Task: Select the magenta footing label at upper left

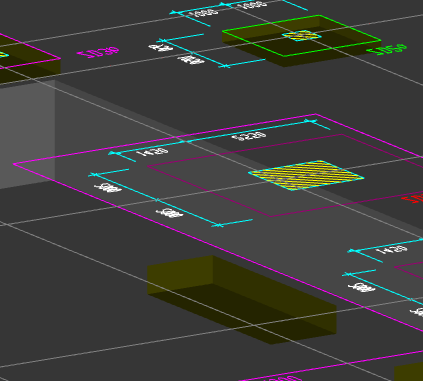Action: (x=98, y=53)
